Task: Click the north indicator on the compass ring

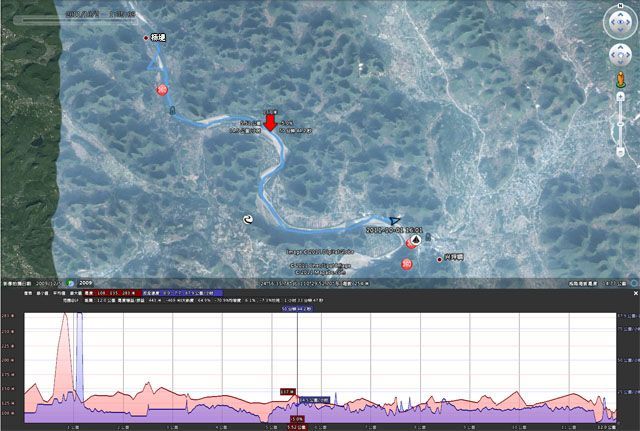Action: click(x=620, y=6)
